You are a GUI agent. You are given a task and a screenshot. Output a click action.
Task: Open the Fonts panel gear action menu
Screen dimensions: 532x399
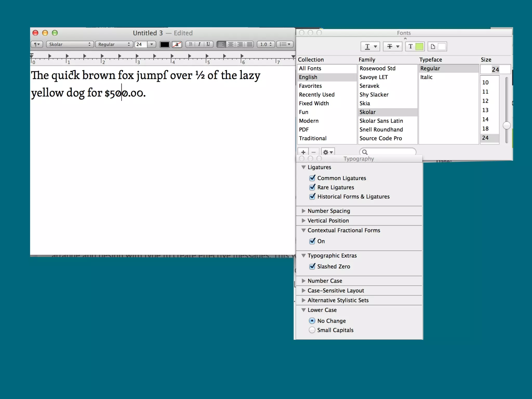click(x=328, y=152)
